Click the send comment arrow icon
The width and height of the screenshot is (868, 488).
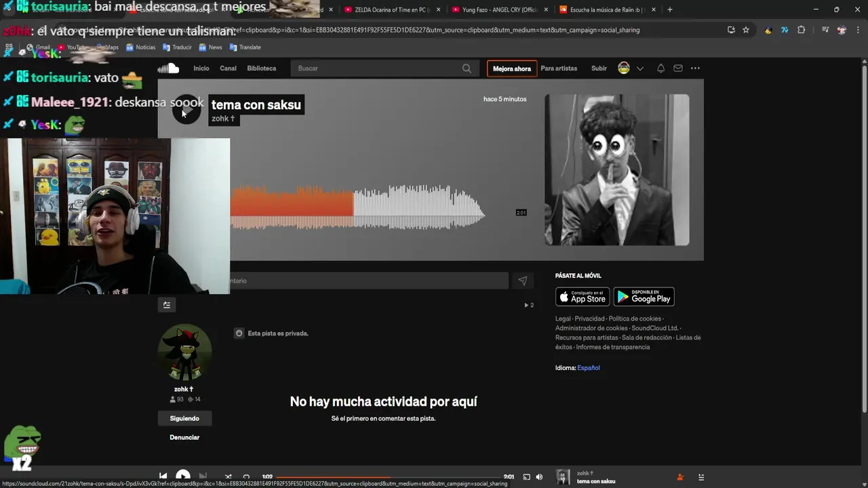point(523,281)
